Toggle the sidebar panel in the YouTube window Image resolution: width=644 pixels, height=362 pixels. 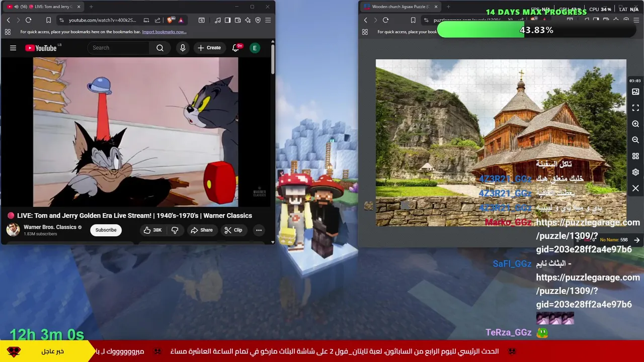[227, 20]
